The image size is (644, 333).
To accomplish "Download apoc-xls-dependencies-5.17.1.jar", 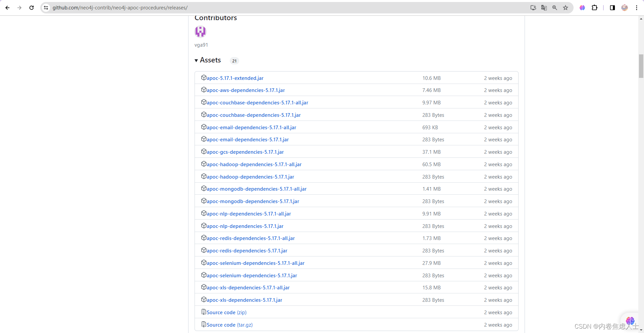I will [x=244, y=300].
